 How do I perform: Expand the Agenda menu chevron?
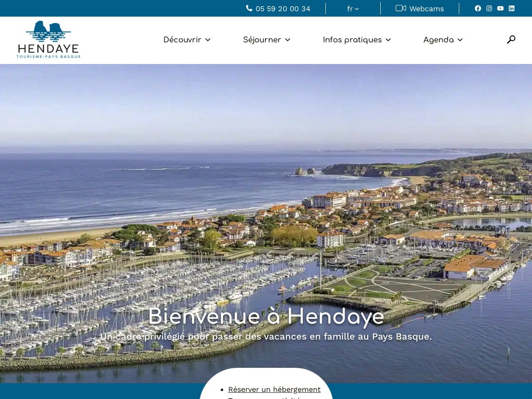(x=460, y=40)
